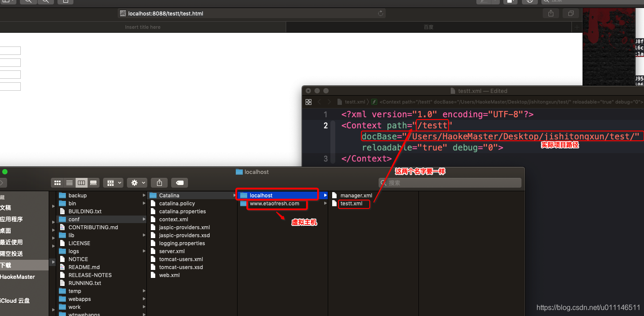Select the Insert title here tab
The width and height of the screenshot is (644, 316).
click(142, 27)
